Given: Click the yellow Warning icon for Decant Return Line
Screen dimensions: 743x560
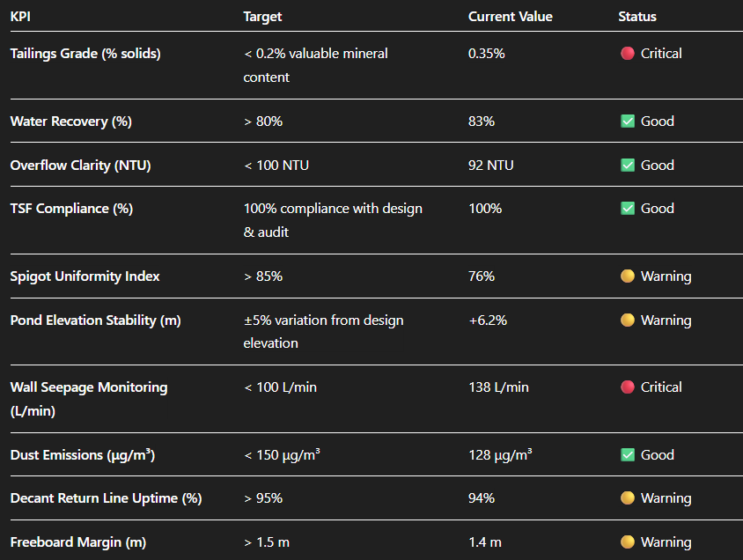Looking at the screenshot, I should [628, 498].
